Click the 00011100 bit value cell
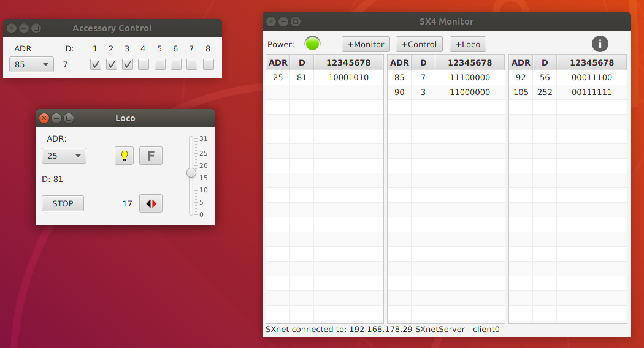This screenshot has height=348, width=644. [592, 78]
